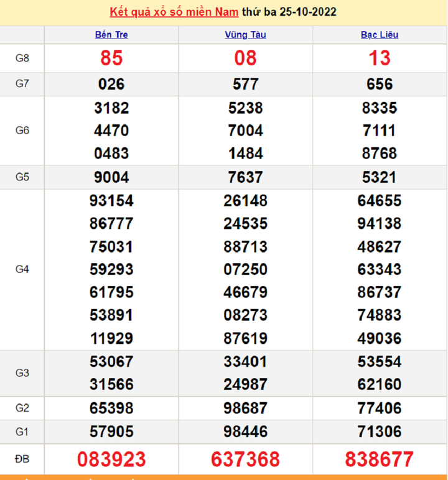The image size is (448, 480).
Task: Click G2 number 98687 for Vũng Tàu
Action: pyautogui.click(x=245, y=408)
